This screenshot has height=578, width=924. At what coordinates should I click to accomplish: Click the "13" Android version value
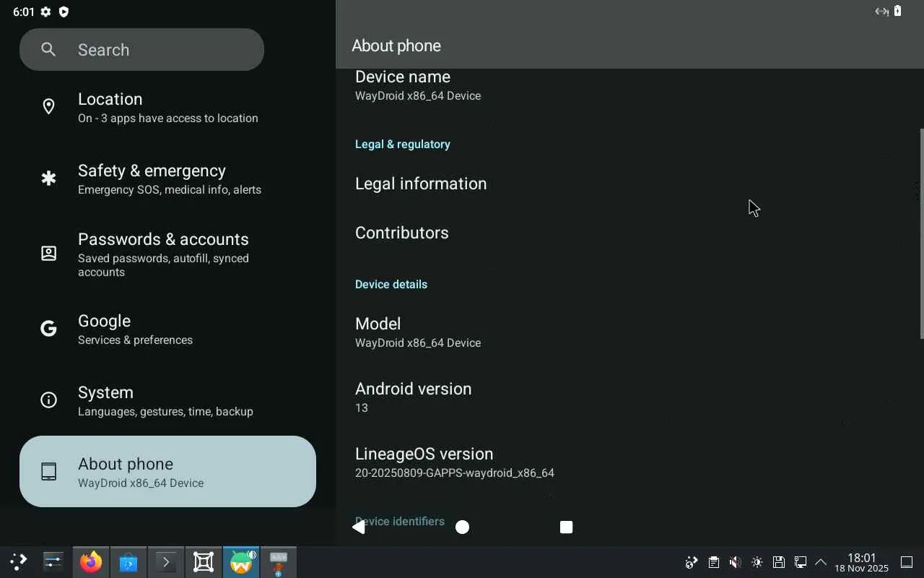(x=362, y=408)
